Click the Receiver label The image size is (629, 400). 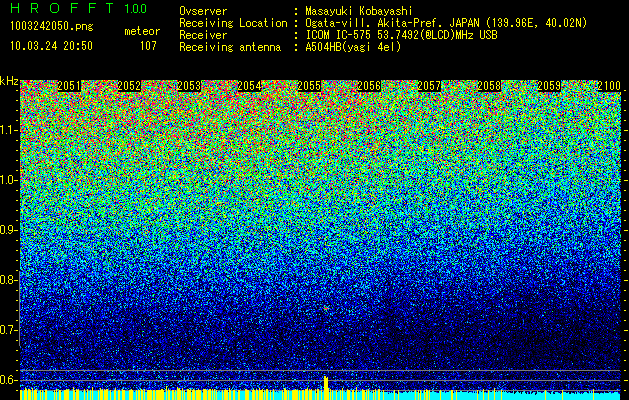tap(203, 35)
